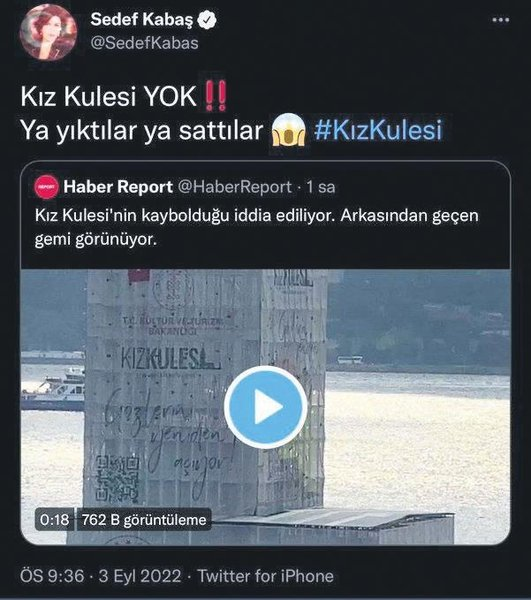The width and height of the screenshot is (531, 600).
Task: Click the ÖS 9:36 tweet time
Action: coord(52,576)
